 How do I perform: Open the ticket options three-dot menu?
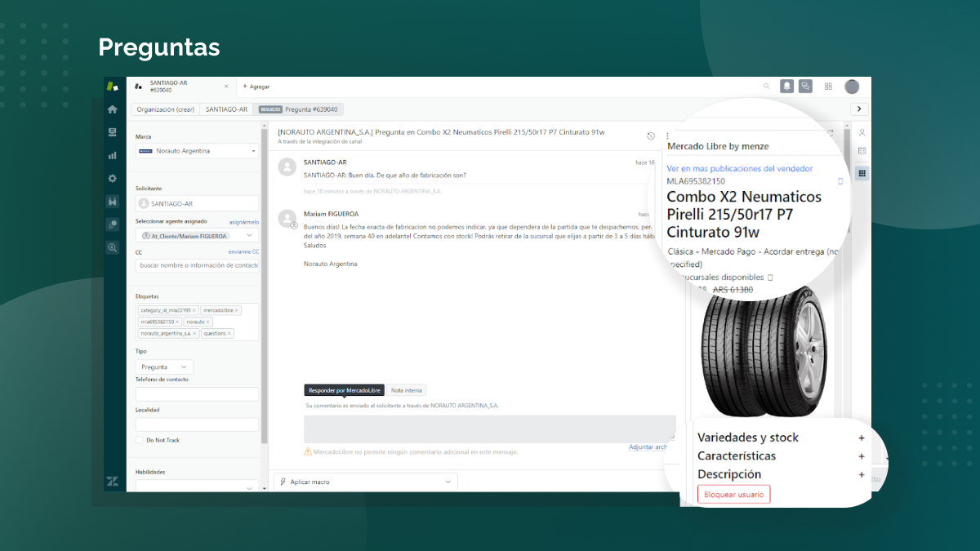click(667, 136)
